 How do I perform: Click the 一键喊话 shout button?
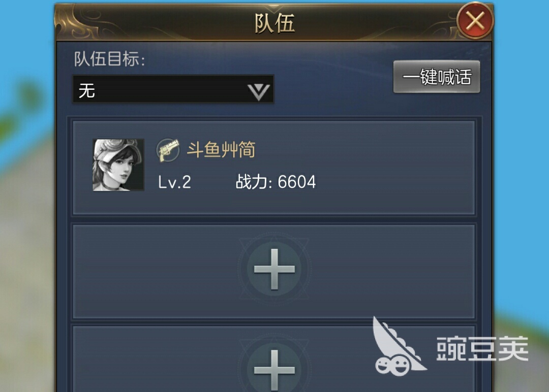[437, 77]
